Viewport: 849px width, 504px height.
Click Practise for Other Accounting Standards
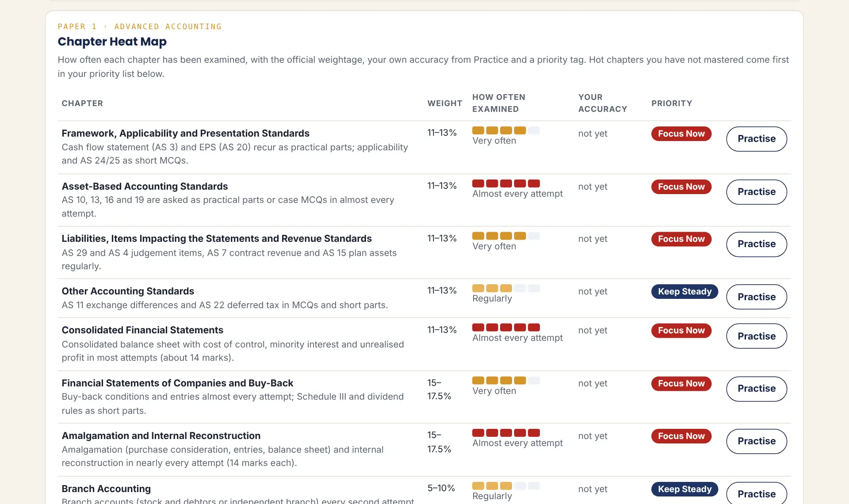(x=757, y=297)
